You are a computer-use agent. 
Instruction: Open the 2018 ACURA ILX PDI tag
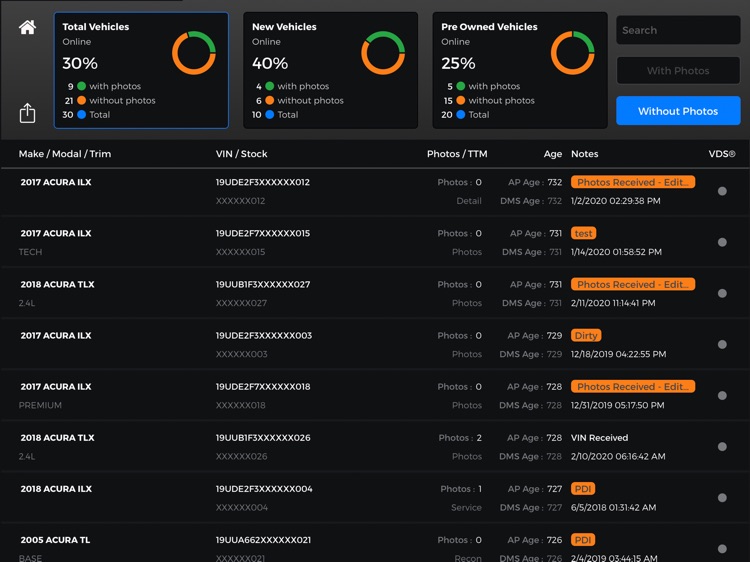583,489
